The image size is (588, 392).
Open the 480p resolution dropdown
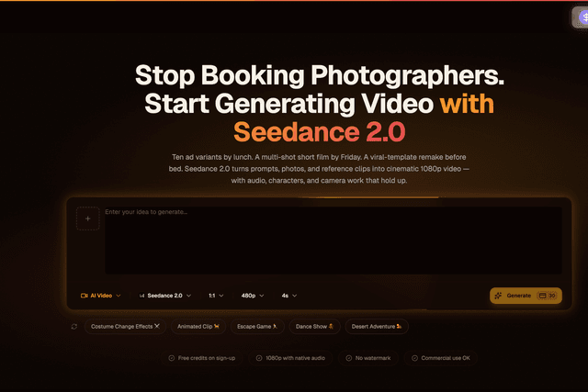[253, 296]
